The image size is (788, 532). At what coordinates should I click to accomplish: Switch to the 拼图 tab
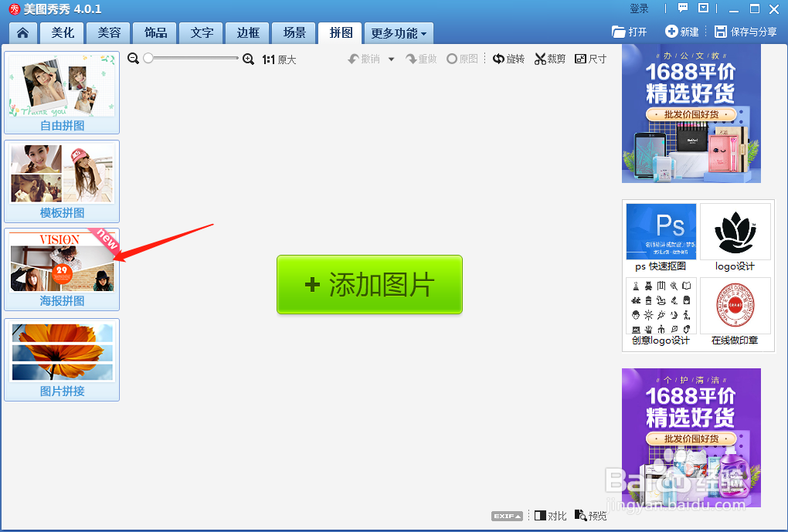[x=340, y=32]
